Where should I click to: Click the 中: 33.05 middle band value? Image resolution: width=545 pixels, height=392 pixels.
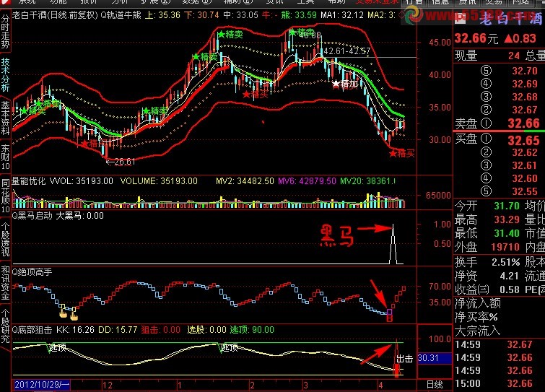241,15
